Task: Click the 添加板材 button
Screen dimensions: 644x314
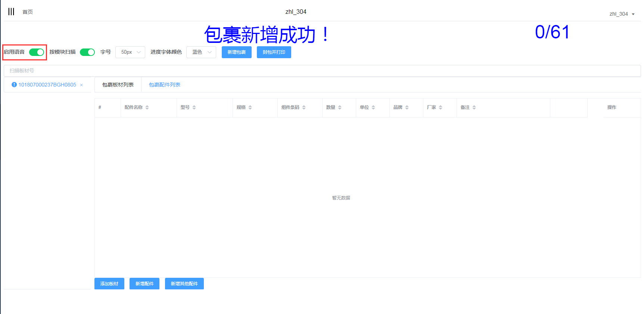Action: point(109,284)
